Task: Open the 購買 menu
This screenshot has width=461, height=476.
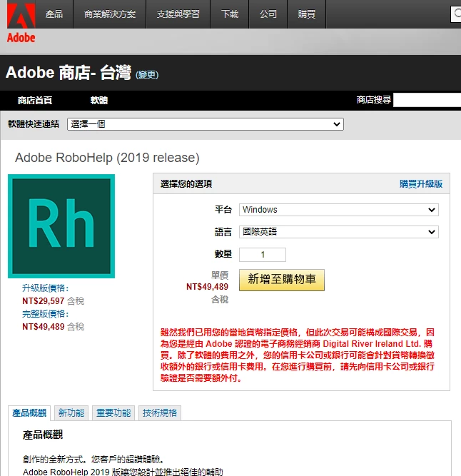Action: (307, 14)
